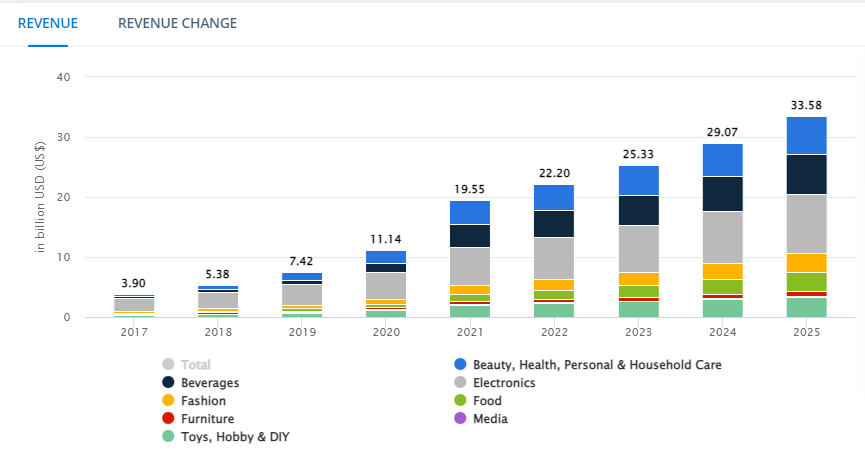This screenshot has width=865, height=451.
Task: Select the 2025 Beauty bar segment
Action: [807, 136]
